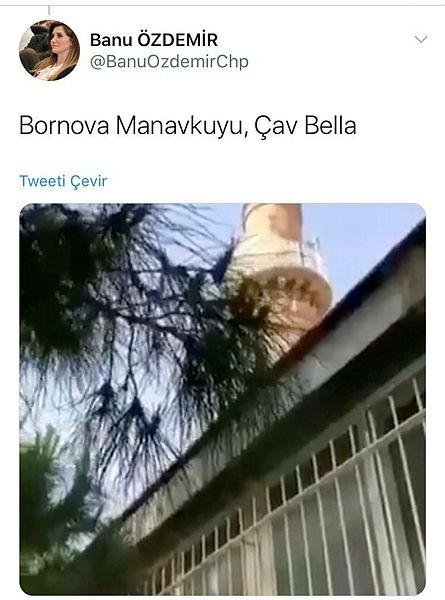This screenshot has height=600, width=445.
Task: Click the word Bornova in the tweet
Action: pos(64,126)
